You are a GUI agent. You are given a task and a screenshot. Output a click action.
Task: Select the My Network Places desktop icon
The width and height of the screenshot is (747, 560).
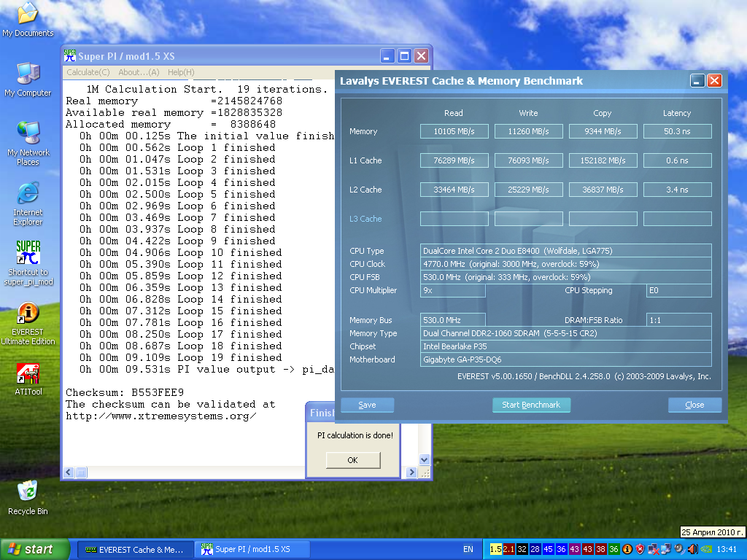28,144
